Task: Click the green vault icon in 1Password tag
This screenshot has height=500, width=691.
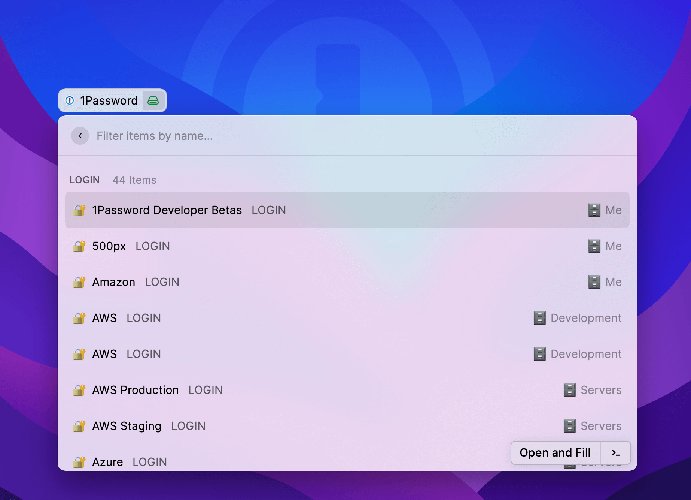Action: (153, 100)
